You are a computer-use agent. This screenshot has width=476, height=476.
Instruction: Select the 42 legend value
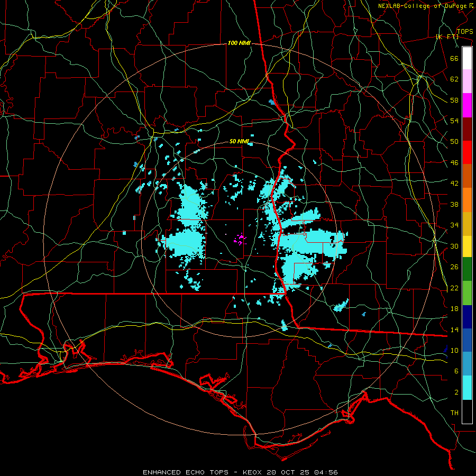pos(454,184)
